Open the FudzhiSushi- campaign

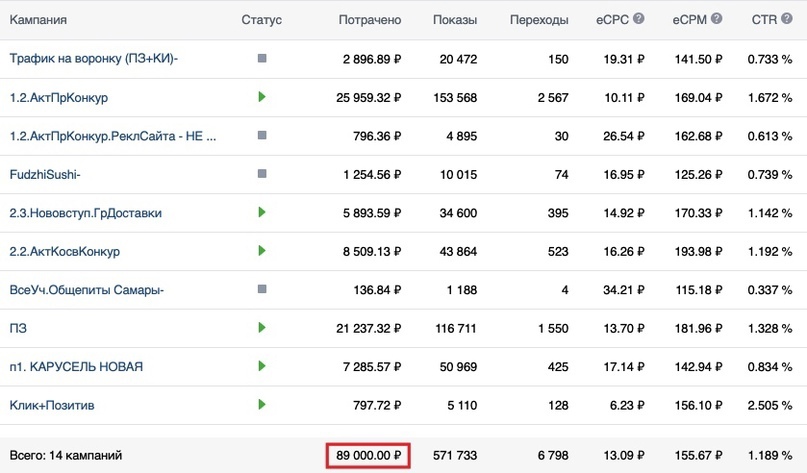click(45, 174)
